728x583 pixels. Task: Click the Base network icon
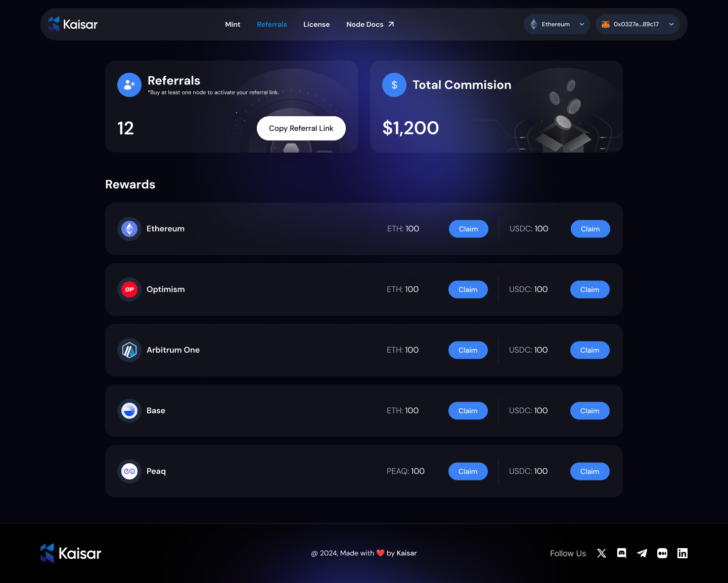(x=129, y=411)
